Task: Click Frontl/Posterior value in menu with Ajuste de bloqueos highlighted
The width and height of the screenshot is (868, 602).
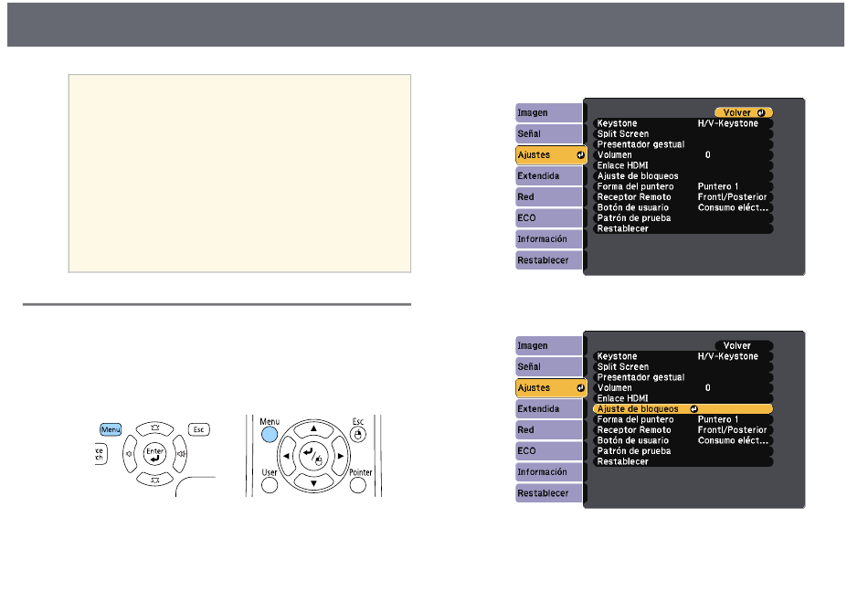Action: (x=733, y=430)
